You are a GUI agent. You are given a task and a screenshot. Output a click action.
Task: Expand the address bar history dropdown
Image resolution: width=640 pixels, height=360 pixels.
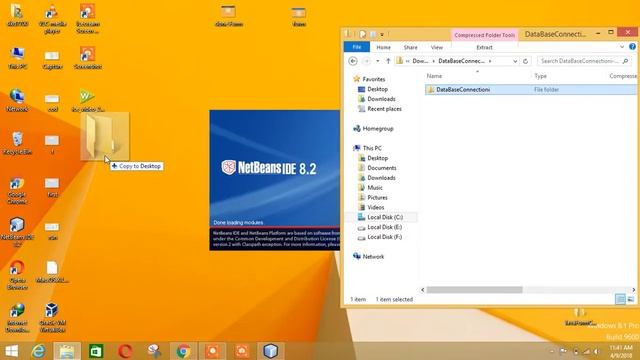(515, 61)
